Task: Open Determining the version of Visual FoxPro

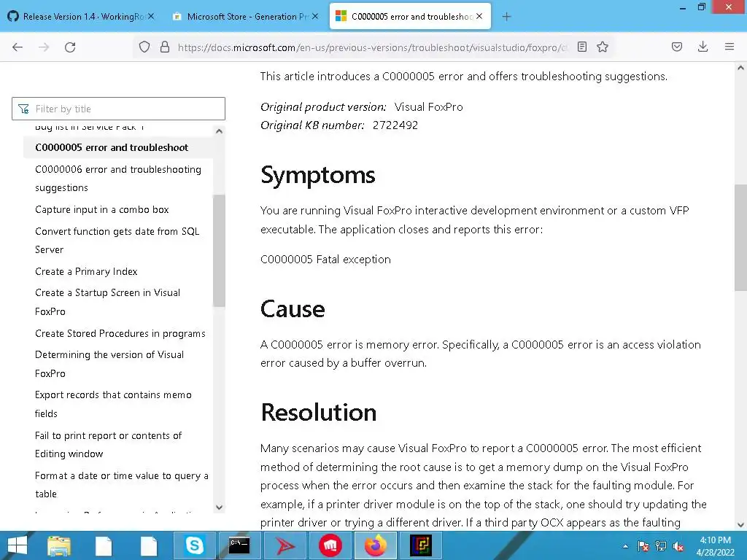Action: [x=109, y=364]
